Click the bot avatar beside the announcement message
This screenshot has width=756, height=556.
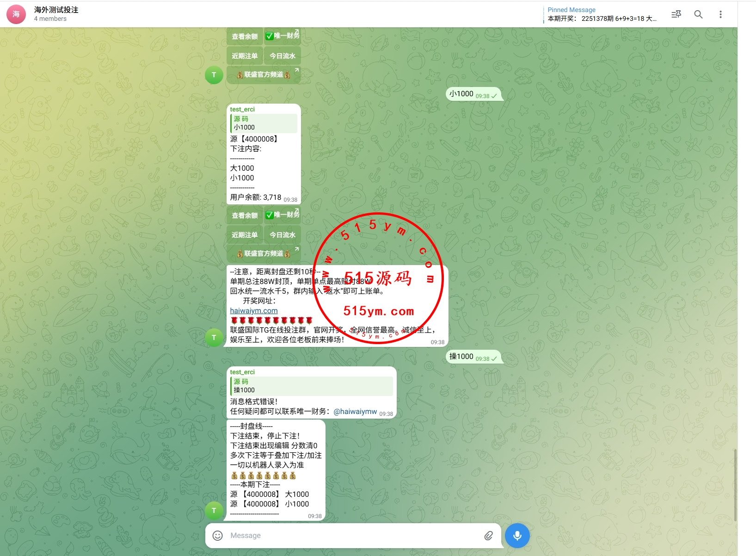(214, 337)
